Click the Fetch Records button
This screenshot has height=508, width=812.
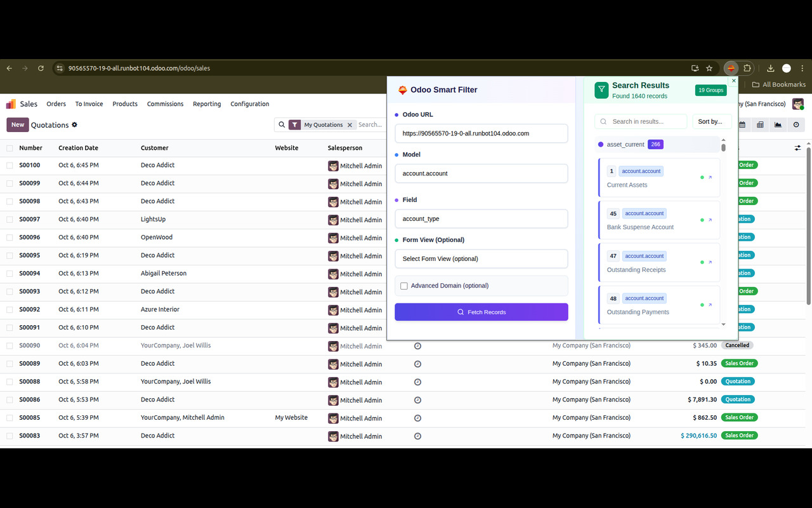click(481, 312)
